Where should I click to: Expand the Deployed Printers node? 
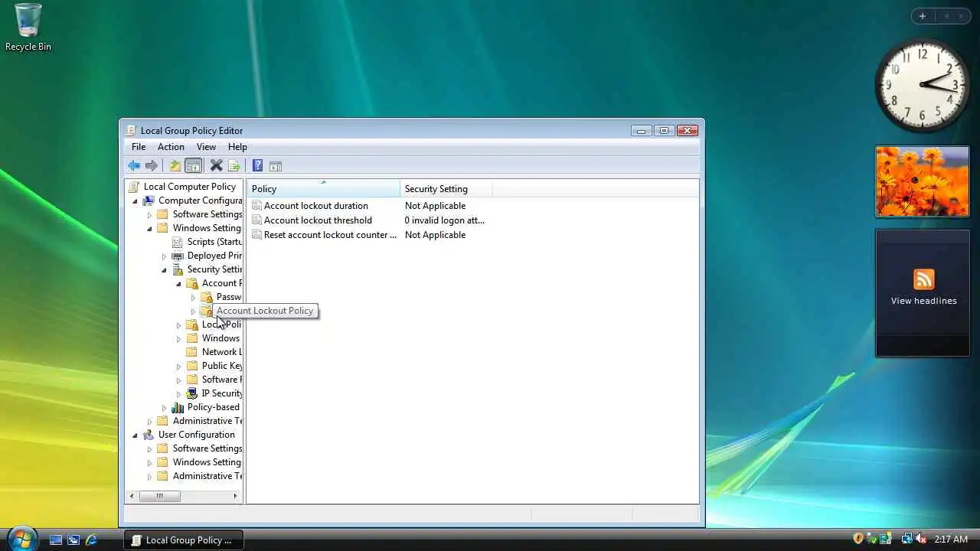tap(165, 256)
